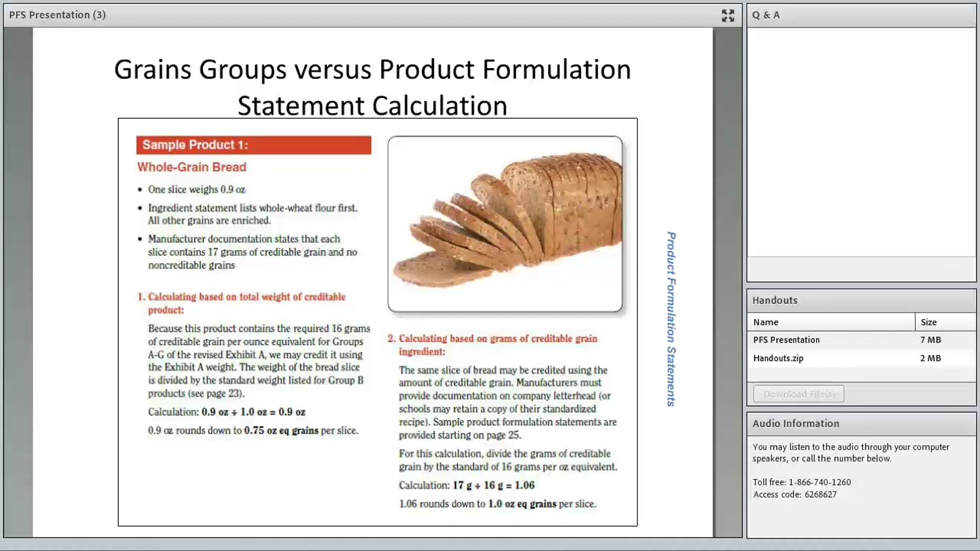Image resolution: width=980 pixels, height=551 pixels.
Task: Click the Whole-Grain Bread subheading
Action: coord(192,167)
